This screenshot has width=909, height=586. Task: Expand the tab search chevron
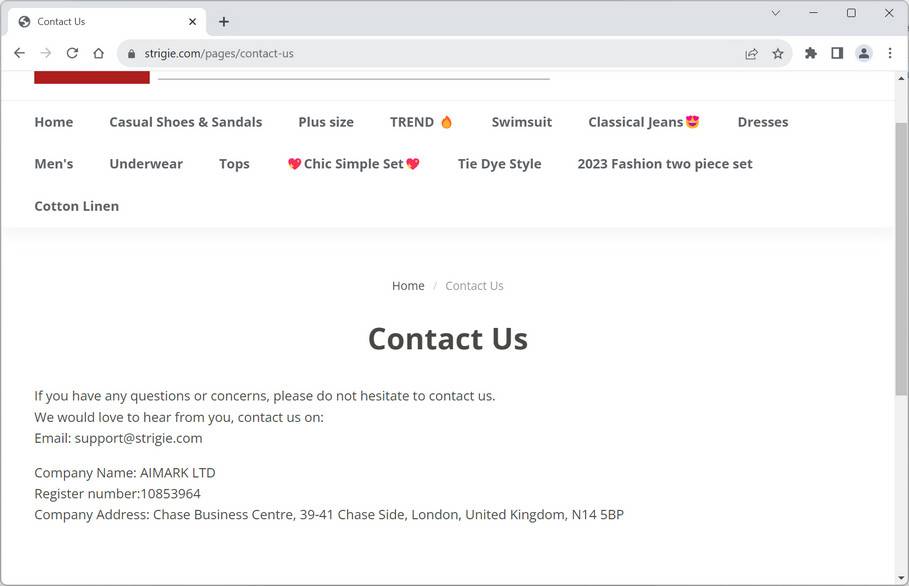tap(775, 13)
